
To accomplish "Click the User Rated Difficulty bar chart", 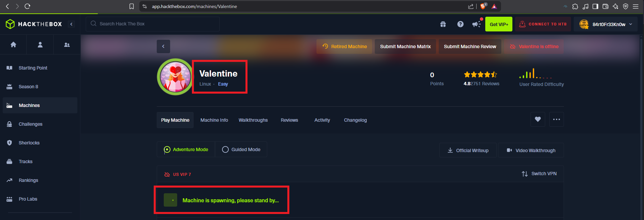I will click(535, 74).
